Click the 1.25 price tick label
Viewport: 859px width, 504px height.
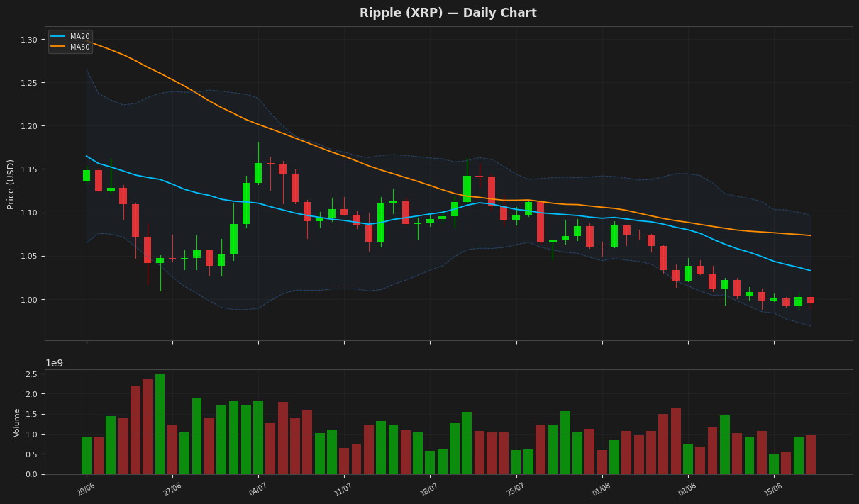[x=28, y=83]
